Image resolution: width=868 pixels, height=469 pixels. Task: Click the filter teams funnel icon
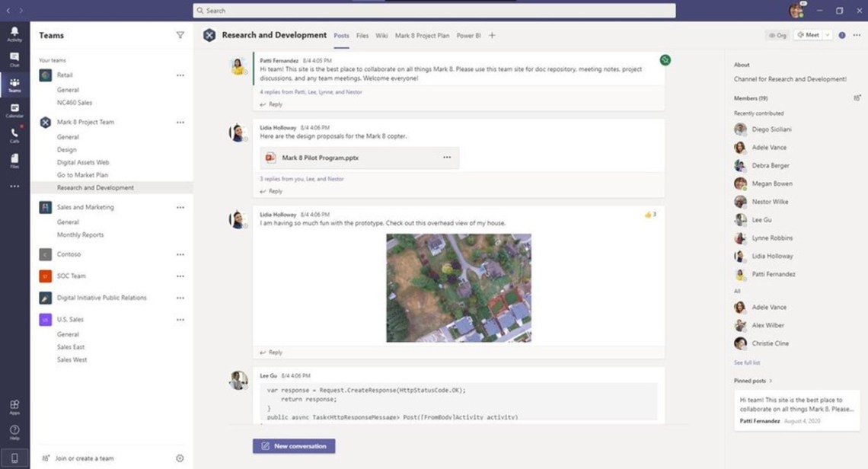[180, 35]
